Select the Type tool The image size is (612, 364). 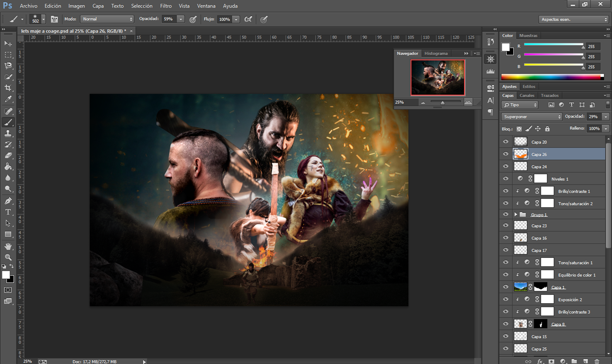click(x=8, y=212)
